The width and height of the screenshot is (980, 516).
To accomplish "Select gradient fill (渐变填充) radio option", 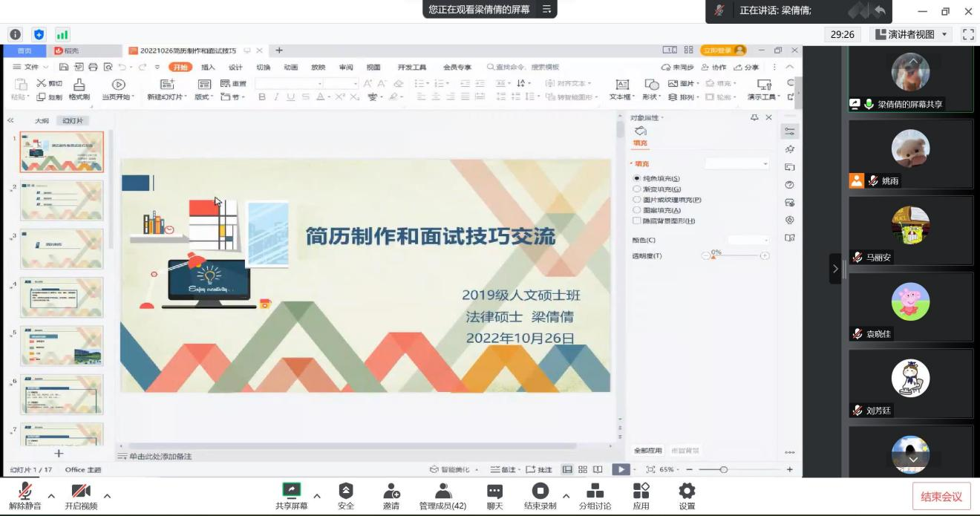I will (637, 189).
